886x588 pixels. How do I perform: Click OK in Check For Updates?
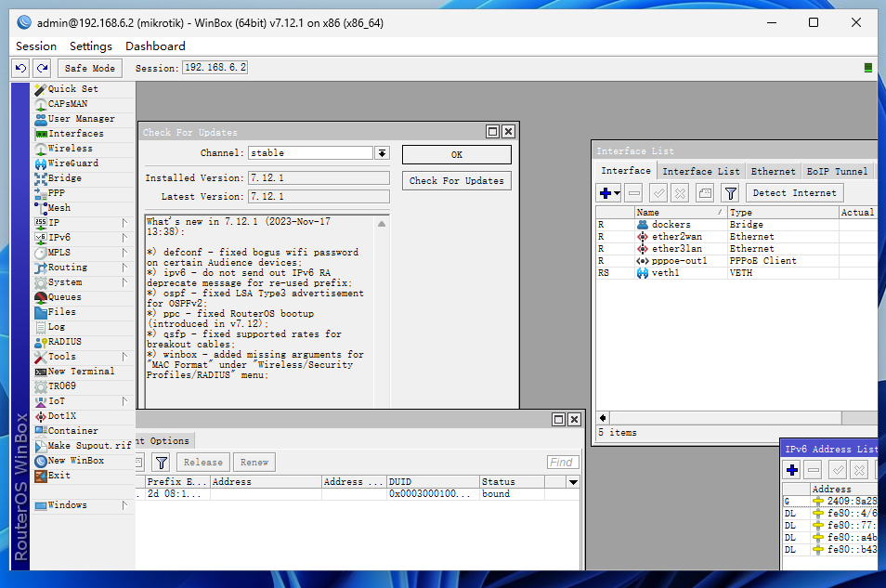click(457, 155)
